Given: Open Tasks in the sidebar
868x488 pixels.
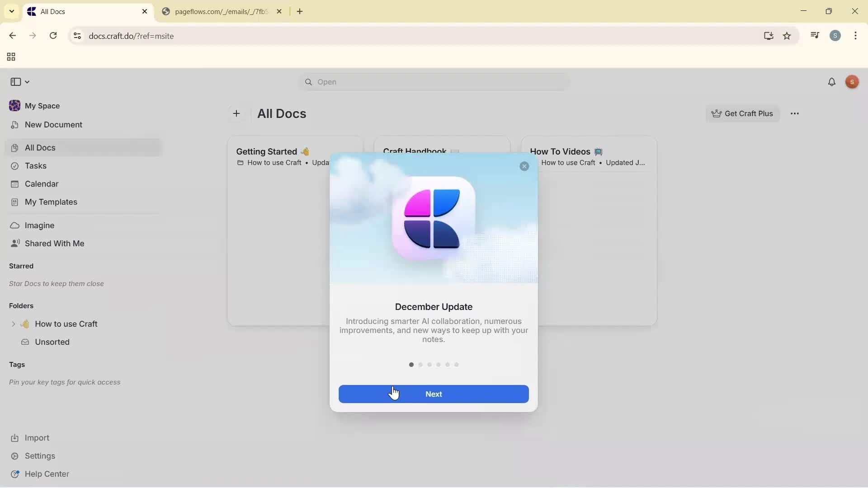Looking at the screenshot, I should pos(35,166).
